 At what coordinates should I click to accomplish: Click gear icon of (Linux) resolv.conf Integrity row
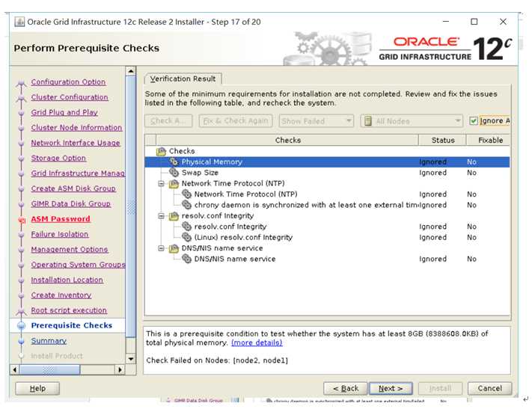186,237
